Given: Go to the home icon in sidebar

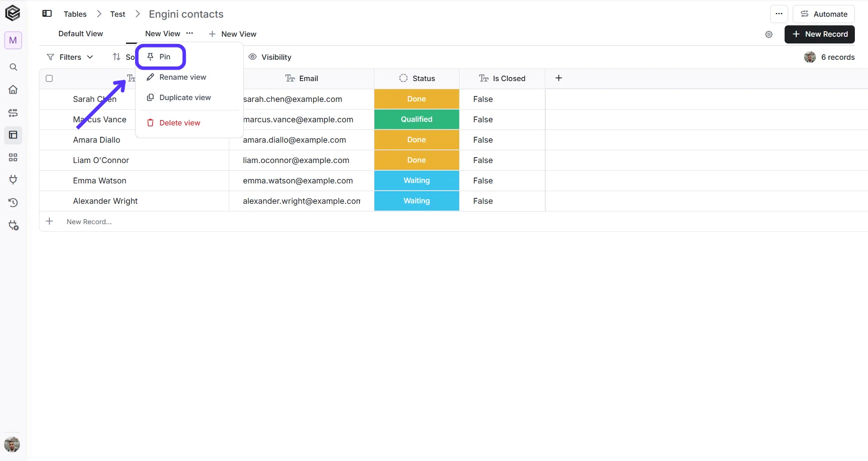Looking at the screenshot, I should click(x=13, y=90).
